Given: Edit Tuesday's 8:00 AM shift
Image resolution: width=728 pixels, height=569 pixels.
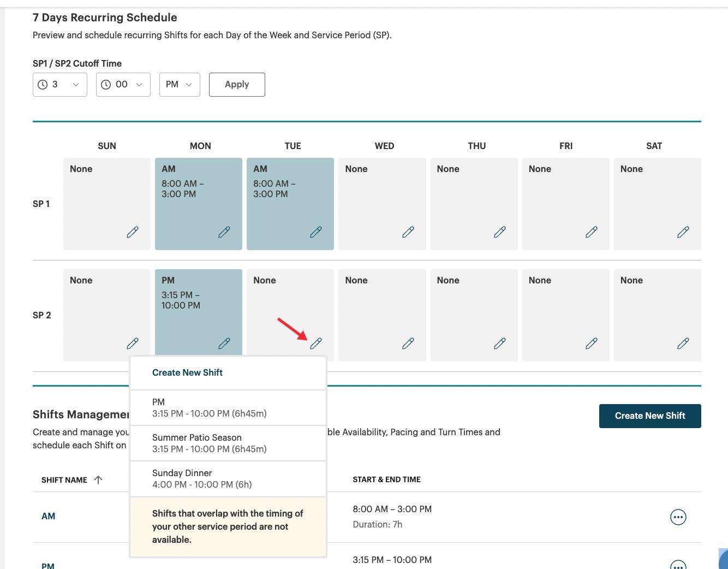Looking at the screenshot, I should (316, 232).
